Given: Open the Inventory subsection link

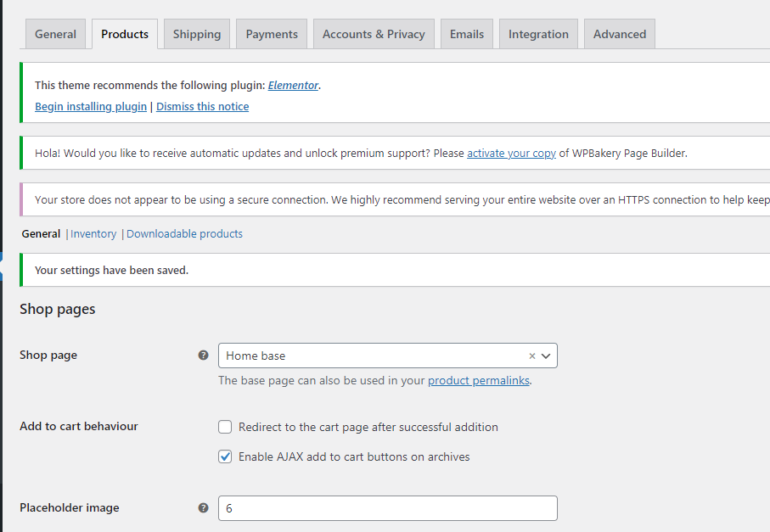Looking at the screenshot, I should 93,234.
